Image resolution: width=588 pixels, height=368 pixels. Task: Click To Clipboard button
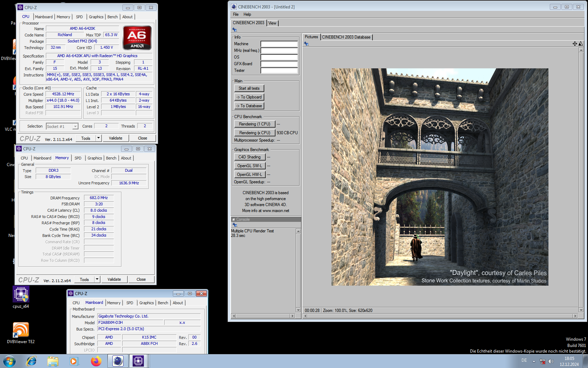tap(249, 97)
